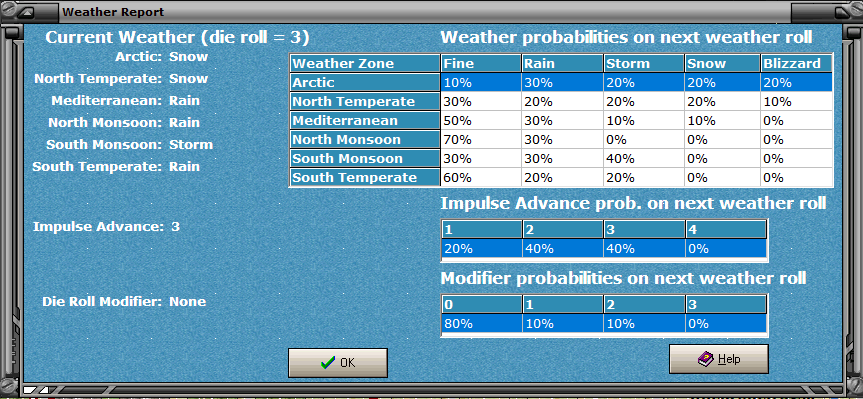Screen dimensions: 863x399
Task: Click South Temperate Storm probability 20%
Action: coord(643,177)
